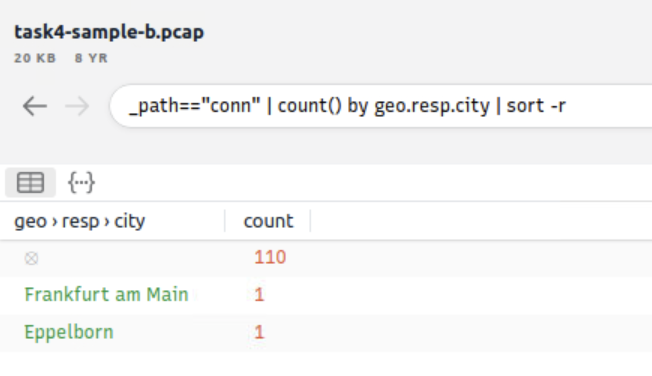
Task: Switch to JSON inspector view icon
Action: click(82, 182)
